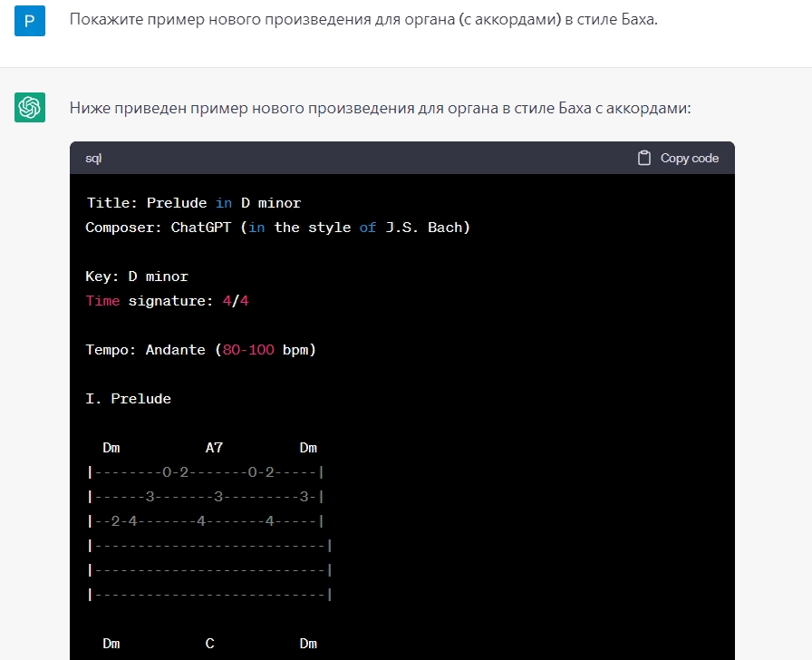Click the user avatar with letter P

(x=30, y=21)
